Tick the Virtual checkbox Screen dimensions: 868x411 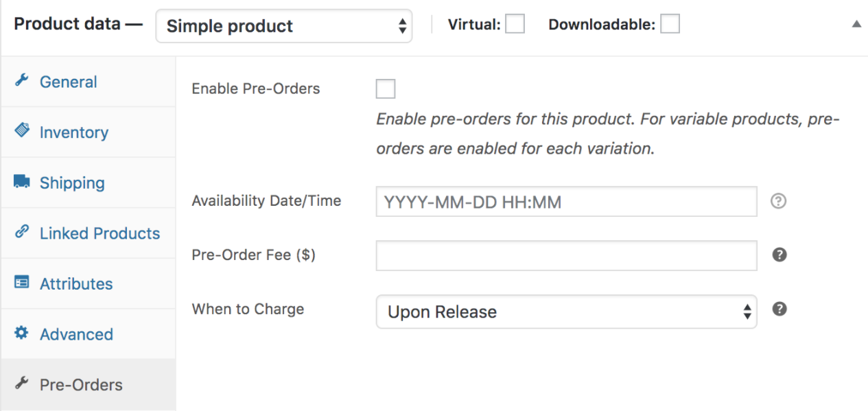pyautogui.click(x=515, y=25)
